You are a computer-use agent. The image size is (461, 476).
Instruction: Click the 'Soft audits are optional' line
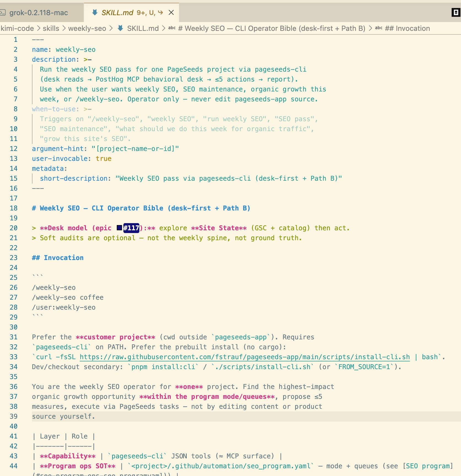[x=167, y=238]
